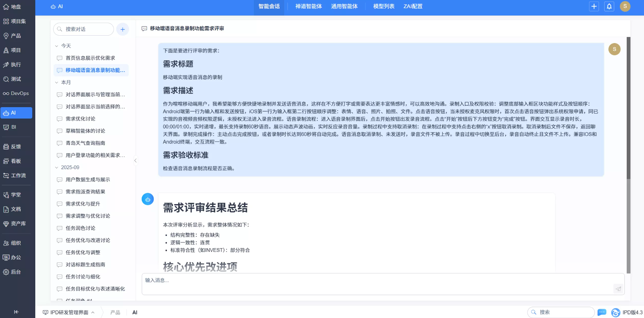Click the ZAI配置 link
This screenshot has width=644, height=318.
(x=413, y=6)
